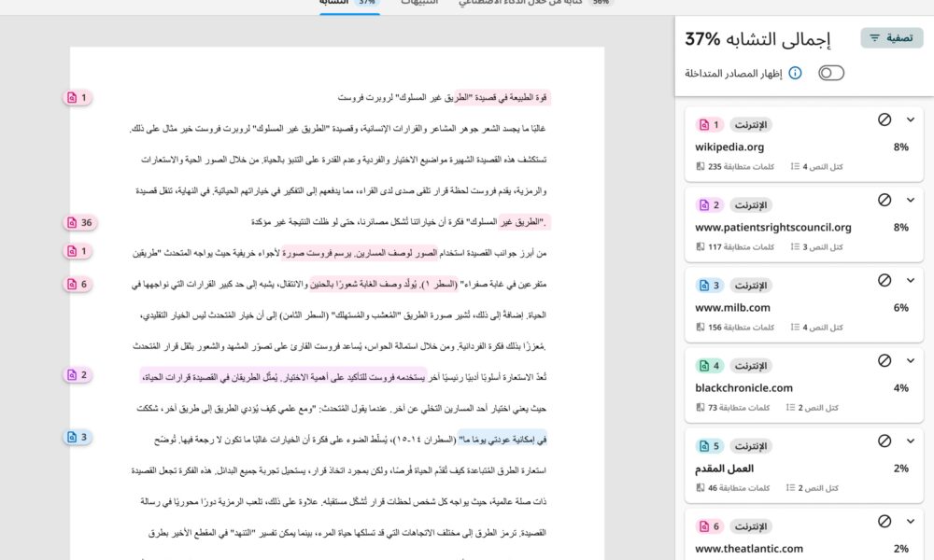Open the تصفية filter button
934x560 pixels.
click(891, 38)
